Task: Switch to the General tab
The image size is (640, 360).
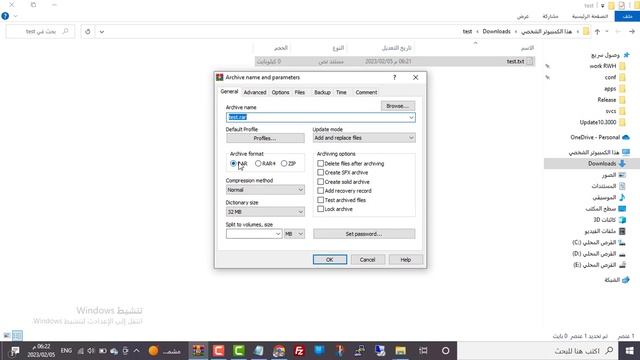Action: pos(229,92)
